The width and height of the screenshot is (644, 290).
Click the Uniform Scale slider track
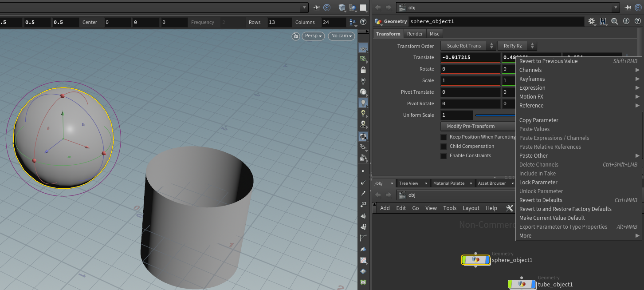(x=495, y=115)
